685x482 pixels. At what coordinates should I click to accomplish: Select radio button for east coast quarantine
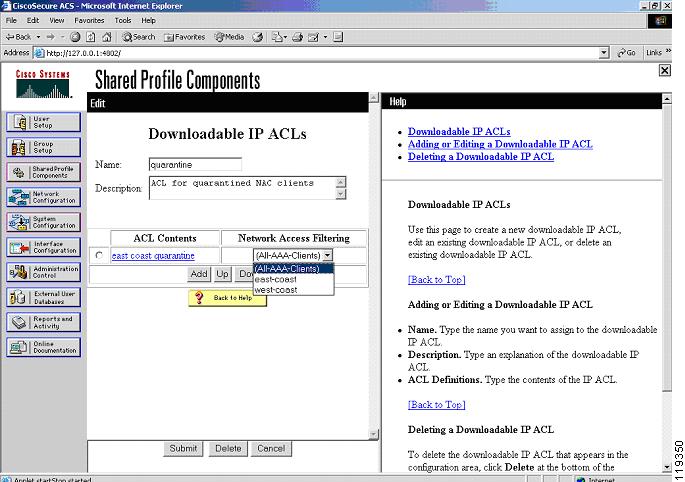(x=99, y=255)
